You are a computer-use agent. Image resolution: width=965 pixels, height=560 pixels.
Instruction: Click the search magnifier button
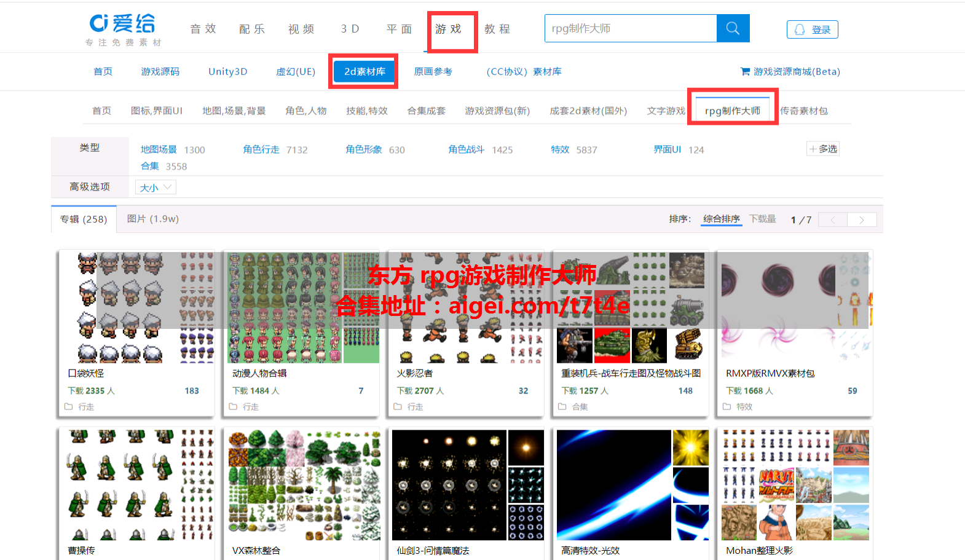pos(733,28)
